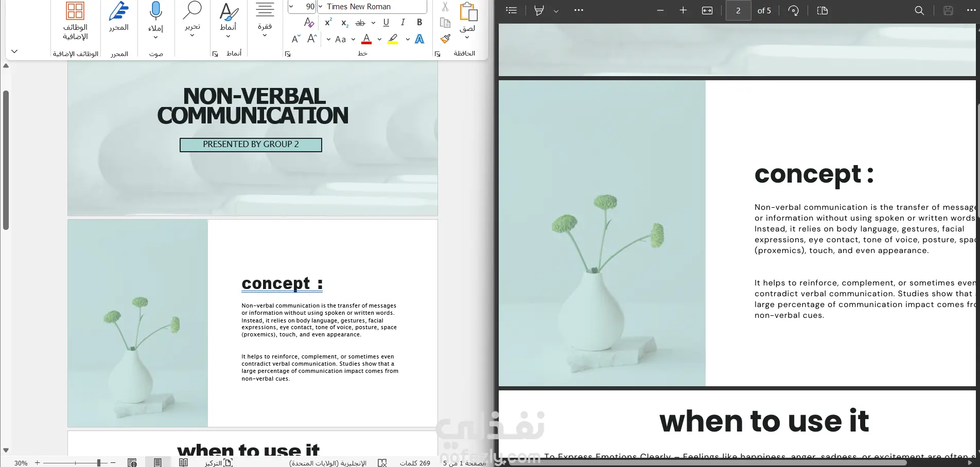Screen dimensions: 980x467
Task: Toggle italic formatting
Action: [402, 23]
